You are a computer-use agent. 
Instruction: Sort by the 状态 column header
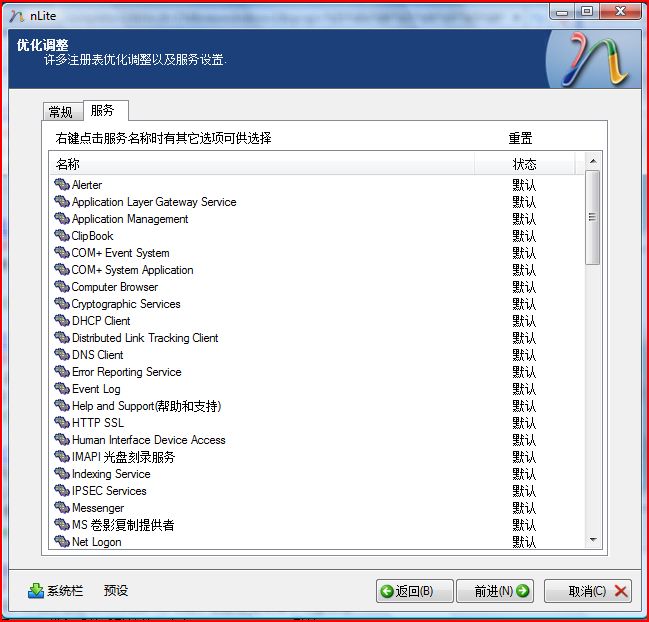tap(524, 164)
